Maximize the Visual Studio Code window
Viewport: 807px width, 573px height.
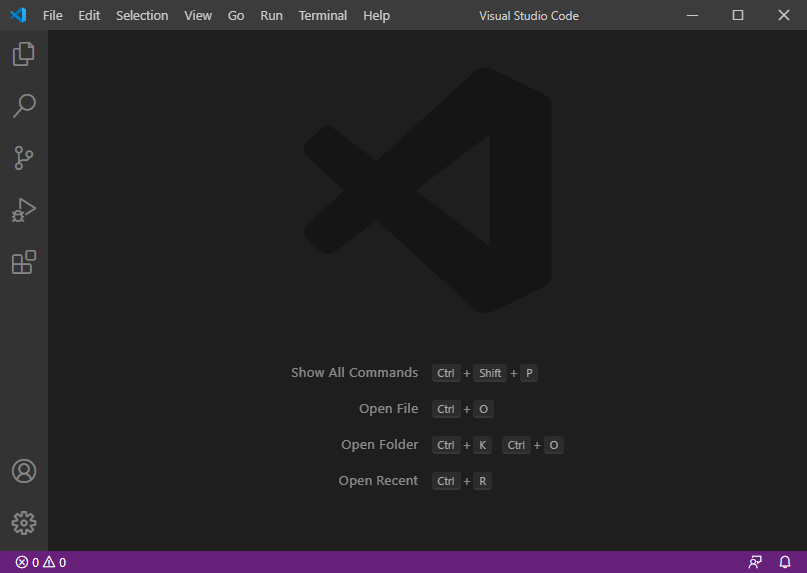(738, 15)
